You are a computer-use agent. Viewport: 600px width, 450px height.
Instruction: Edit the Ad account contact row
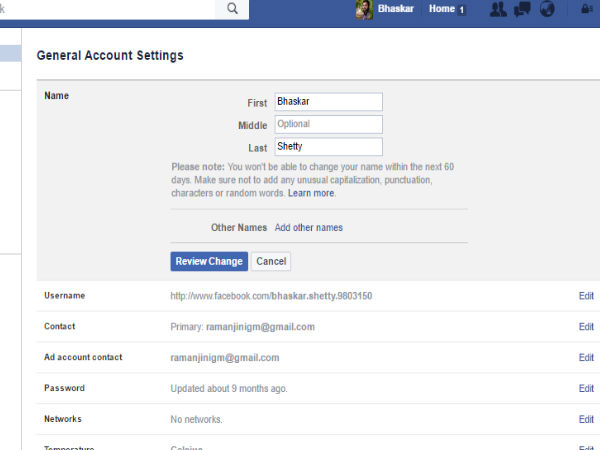[x=586, y=357]
